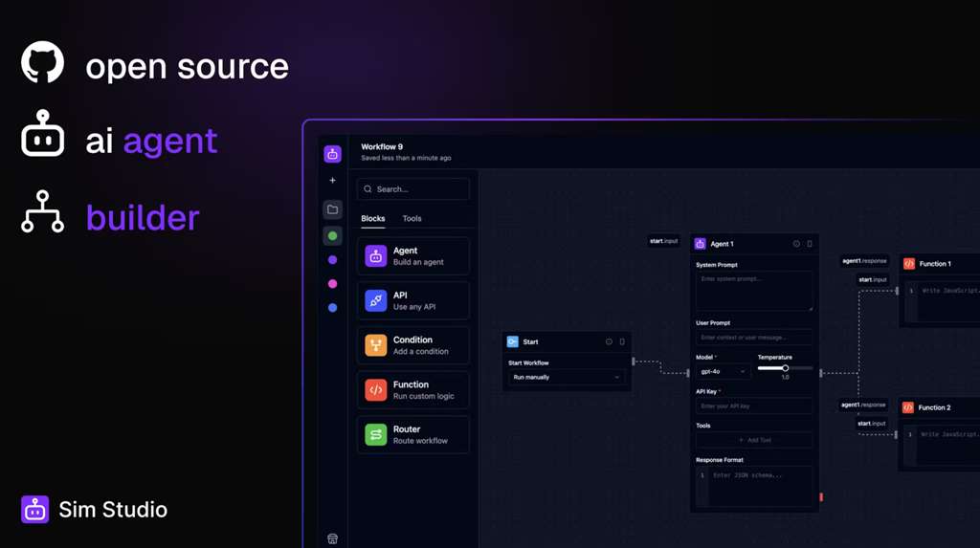Image resolution: width=980 pixels, height=548 pixels.
Task: Click the Add Tool button in Agent 1
Action: click(754, 440)
